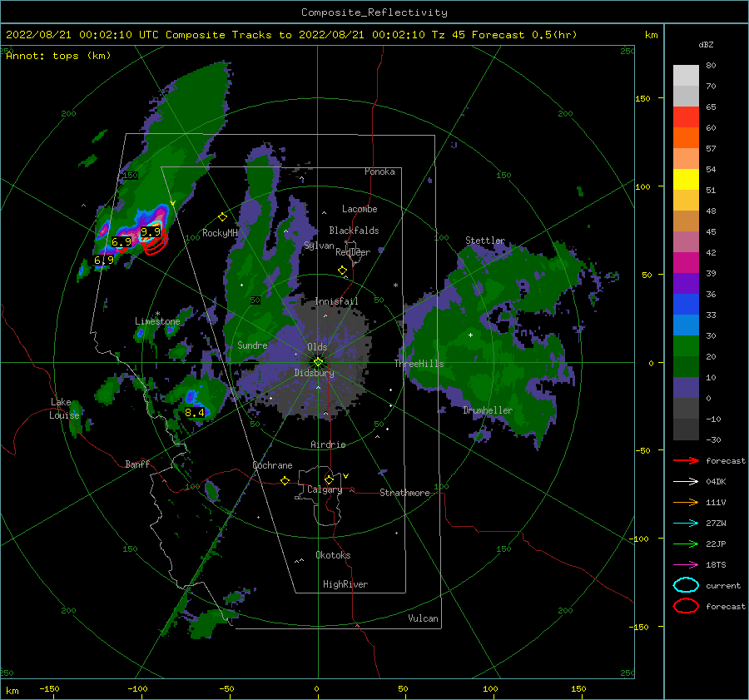
Task: Click the yellow diamond marker in Calgary
Action: click(x=329, y=479)
